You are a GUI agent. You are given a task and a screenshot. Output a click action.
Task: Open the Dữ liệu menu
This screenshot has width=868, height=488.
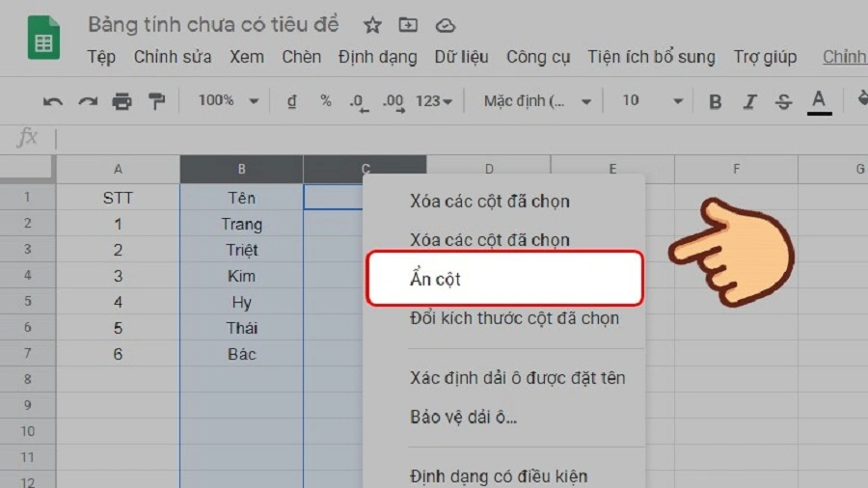point(462,57)
